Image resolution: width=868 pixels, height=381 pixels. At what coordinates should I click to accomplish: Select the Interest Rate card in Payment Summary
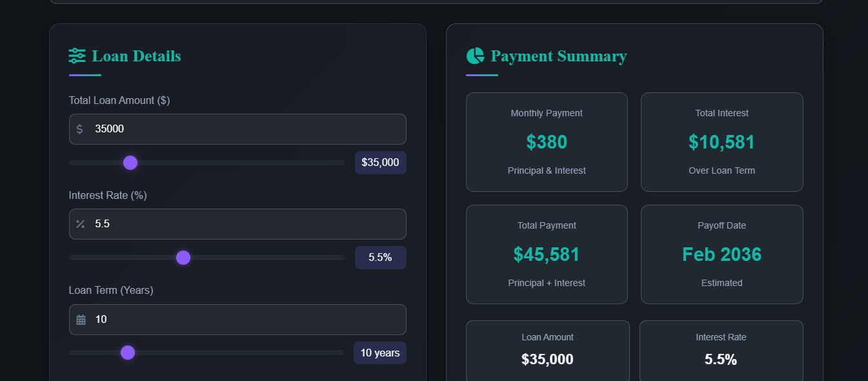[722, 352]
